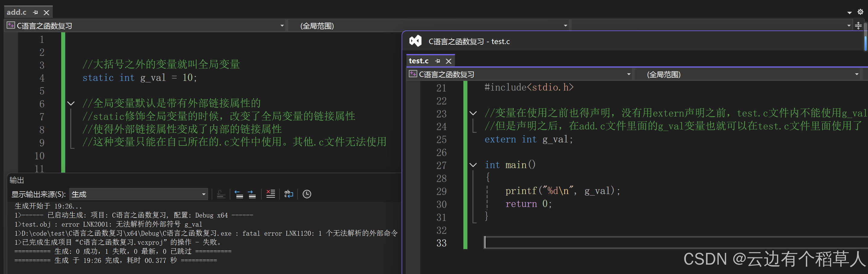This screenshot has height=274, width=868.
Task: Click 'int main()' declaration
Action: 510,165
